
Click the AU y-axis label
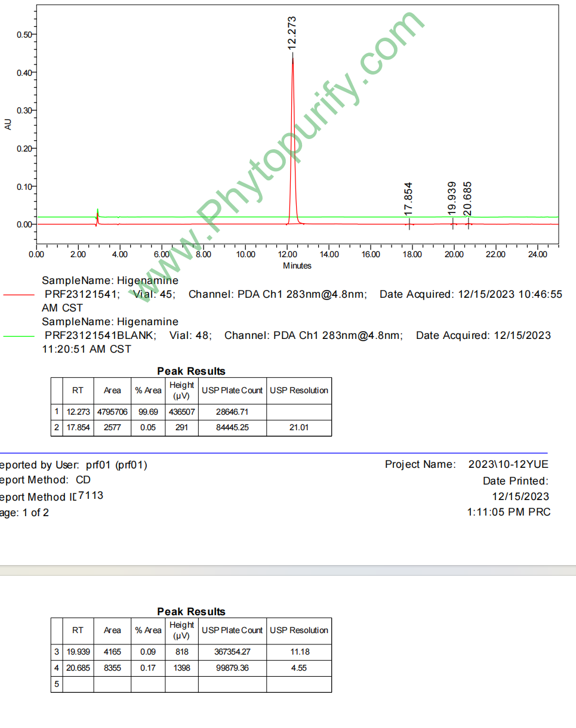[x=8, y=124]
